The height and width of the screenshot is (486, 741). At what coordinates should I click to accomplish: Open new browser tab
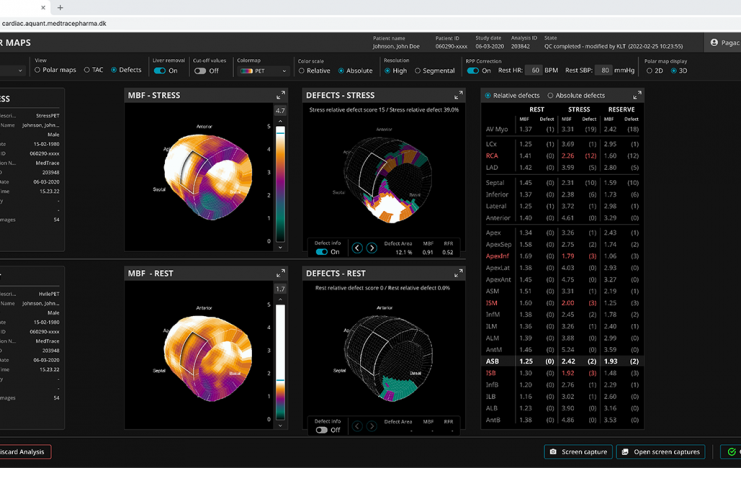[60, 7]
